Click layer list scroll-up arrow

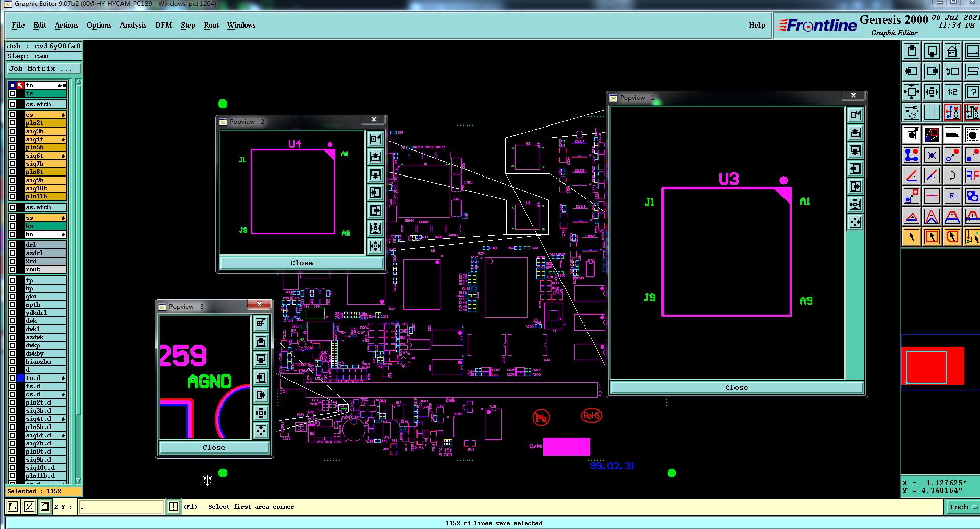tap(78, 83)
